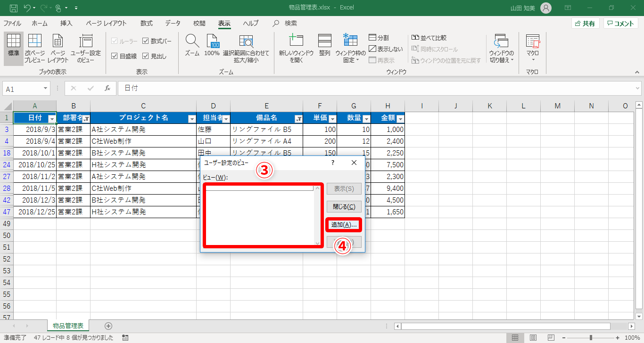
Task: Click the Insert Function fx button
Action: (107, 88)
